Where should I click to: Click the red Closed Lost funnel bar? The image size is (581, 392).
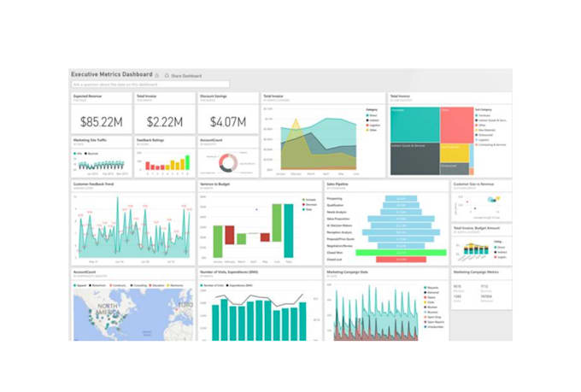pos(401,260)
